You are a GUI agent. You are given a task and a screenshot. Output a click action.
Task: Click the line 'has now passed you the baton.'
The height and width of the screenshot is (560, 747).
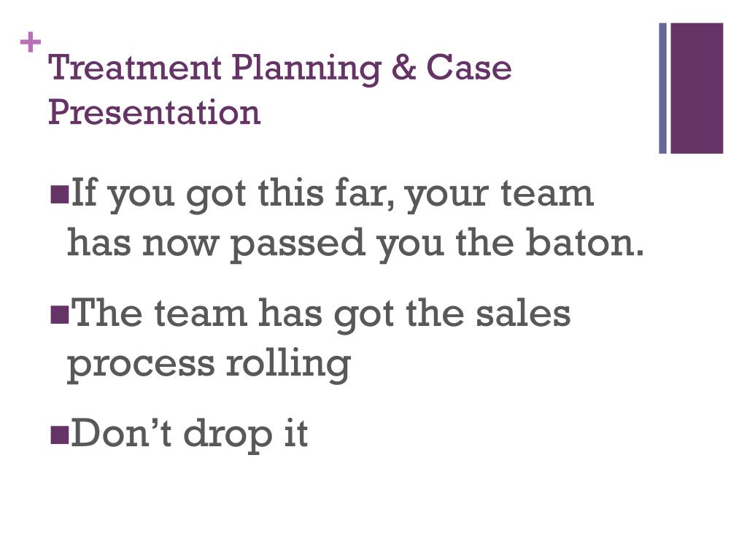(x=355, y=245)
